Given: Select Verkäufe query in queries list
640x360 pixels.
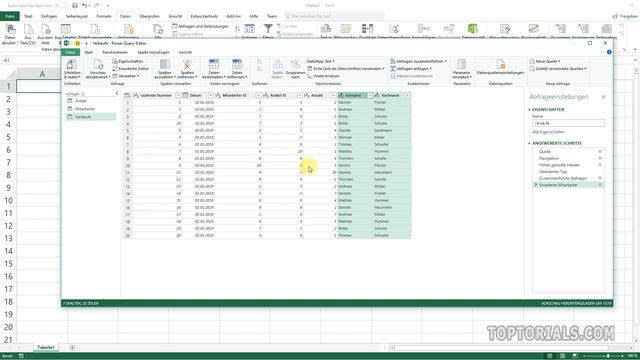Looking at the screenshot, I should 91,117.
